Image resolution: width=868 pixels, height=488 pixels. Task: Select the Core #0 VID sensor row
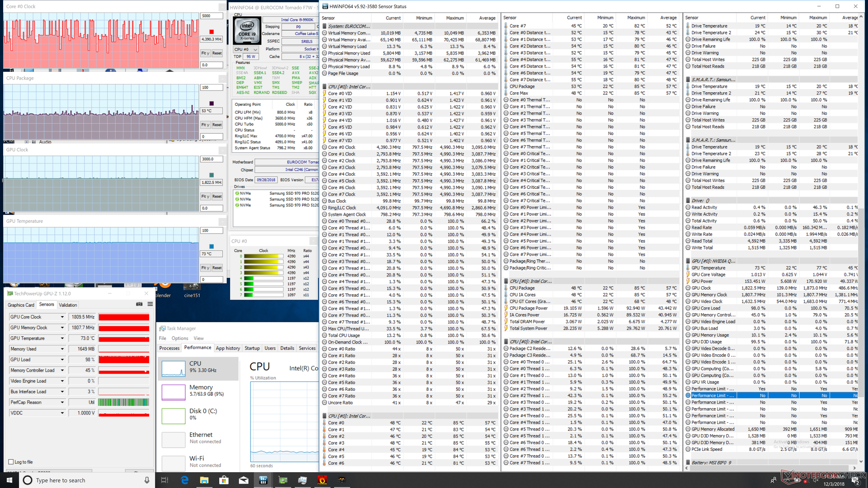click(409, 94)
